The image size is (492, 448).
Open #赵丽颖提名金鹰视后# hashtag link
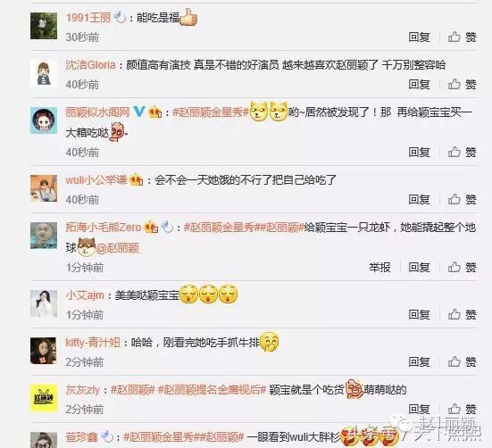click(x=212, y=390)
